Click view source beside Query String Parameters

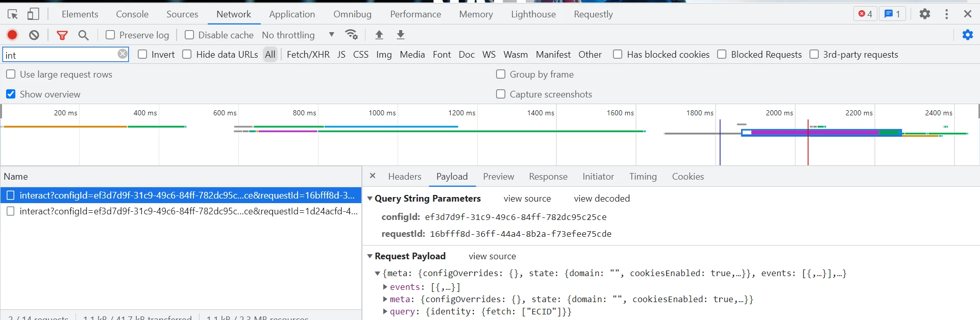[527, 199]
